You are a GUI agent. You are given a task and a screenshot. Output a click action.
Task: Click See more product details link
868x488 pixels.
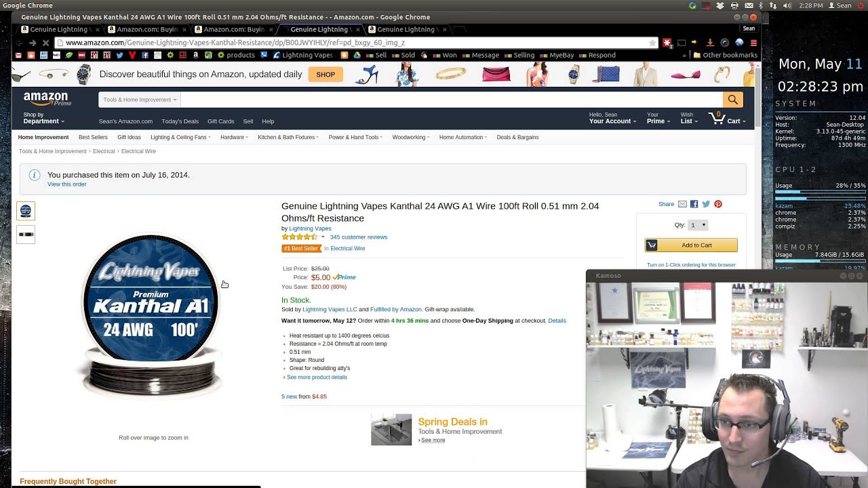point(317,378)
